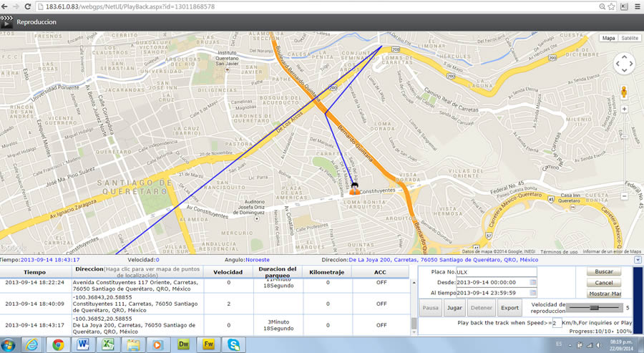Bookmark page with the star icon
Image resolution: width=644 pixels, height=353 pixels.
tap(612, 6)
